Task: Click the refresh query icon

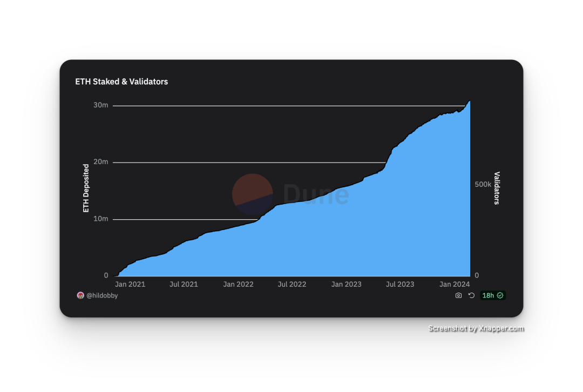Action: coord(471,295)
